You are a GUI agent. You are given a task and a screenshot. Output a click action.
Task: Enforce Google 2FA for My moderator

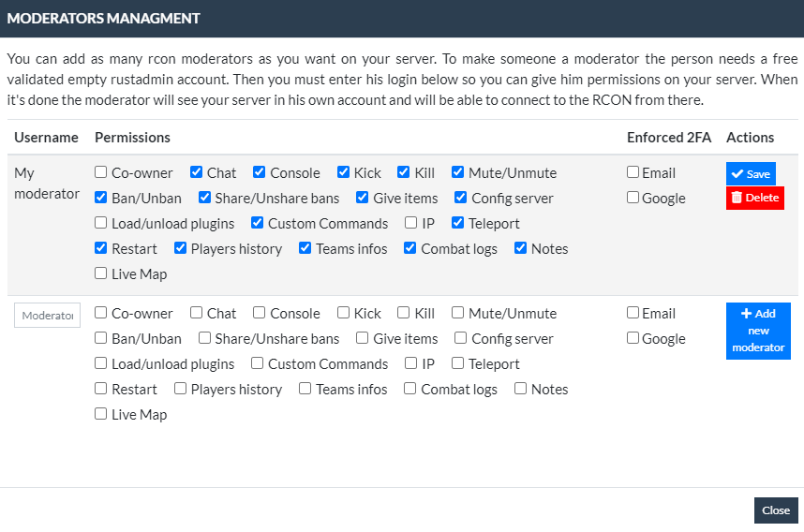[x=633, y=198]
